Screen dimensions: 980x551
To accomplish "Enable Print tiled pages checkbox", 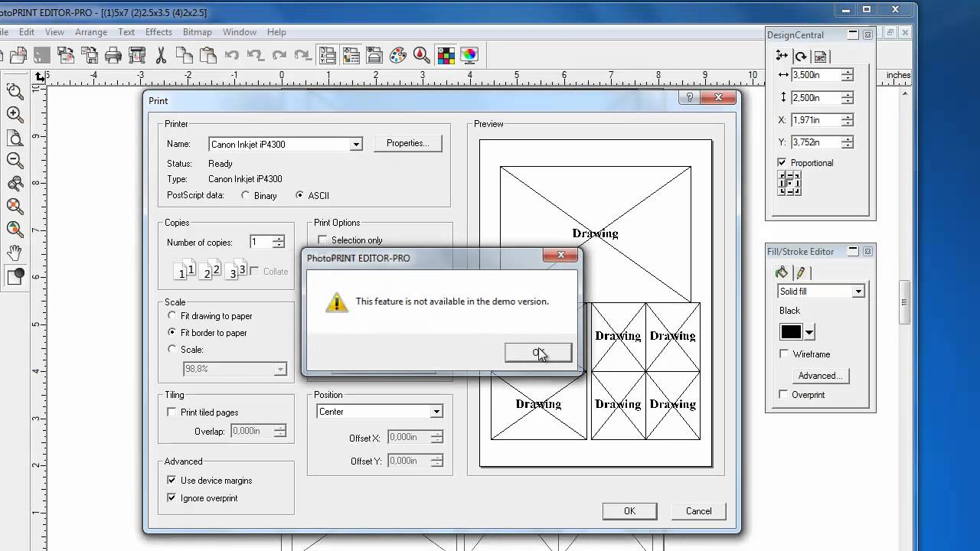I will [171, 412].
